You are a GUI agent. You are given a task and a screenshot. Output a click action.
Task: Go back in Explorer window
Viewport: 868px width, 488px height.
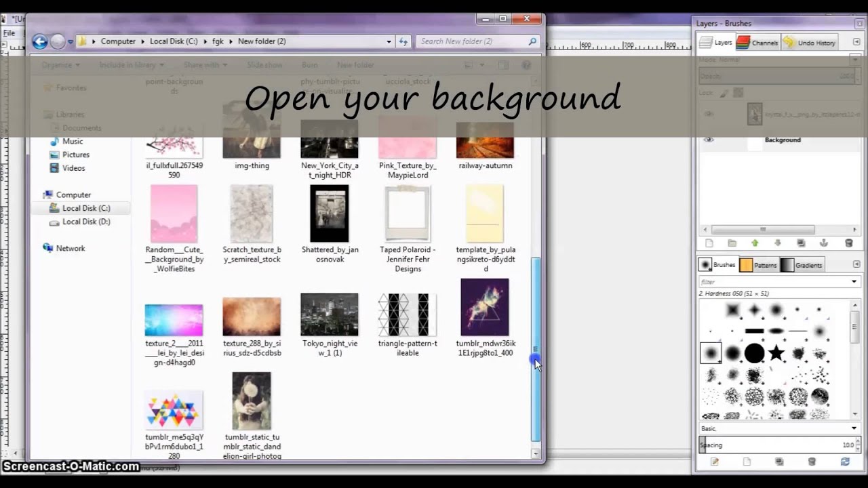click(x=40, y=41)
